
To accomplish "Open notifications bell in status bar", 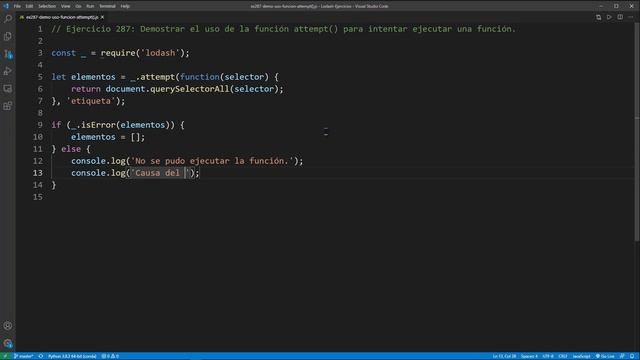I will pyautogui.click(x=632, y=356).
